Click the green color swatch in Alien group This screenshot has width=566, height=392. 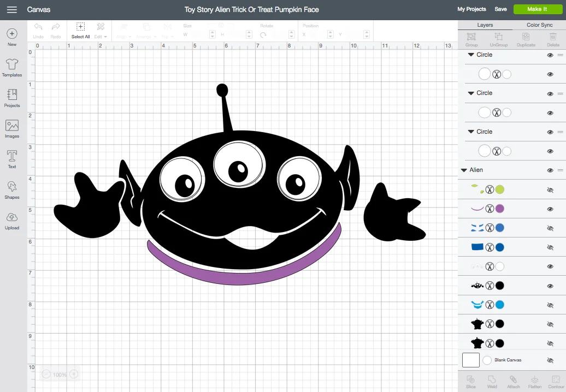[499, 189]
